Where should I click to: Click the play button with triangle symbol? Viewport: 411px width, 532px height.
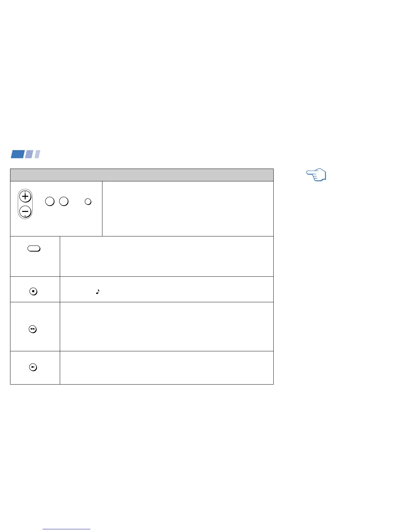pyautogui.click(x=33, y=367)
